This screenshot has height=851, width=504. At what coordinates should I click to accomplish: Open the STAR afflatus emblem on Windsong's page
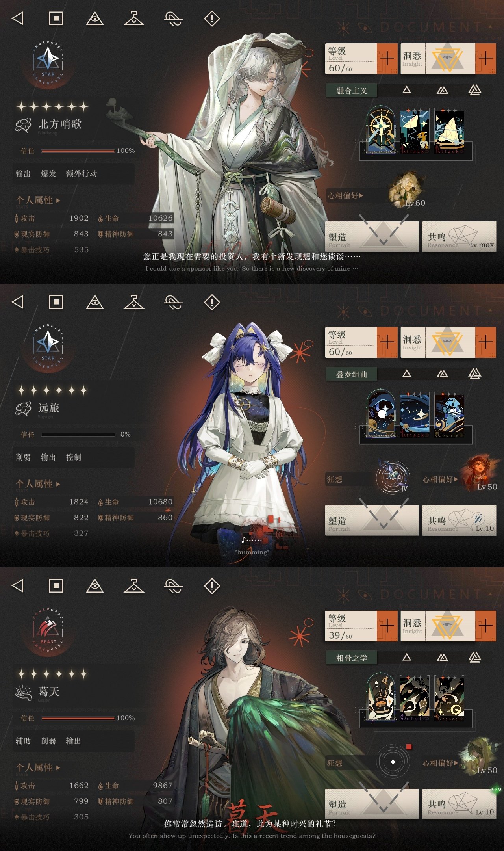pyautogui.click(x=48, y=63)
